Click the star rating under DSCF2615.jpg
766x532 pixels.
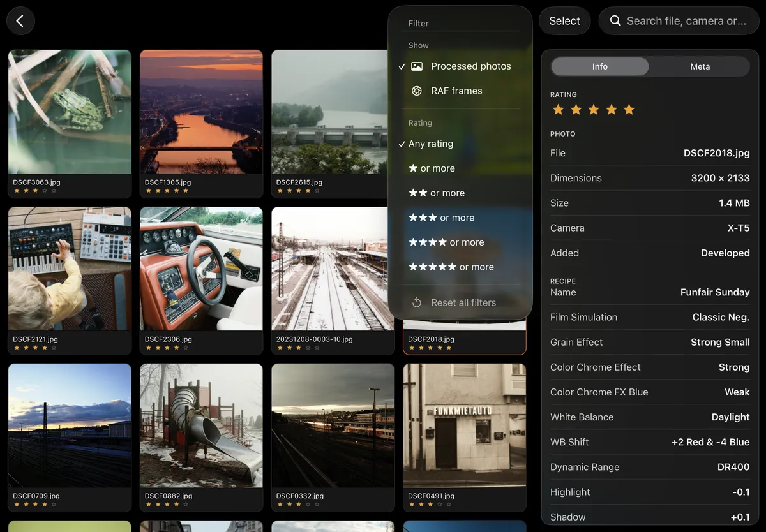click(298, 191)
